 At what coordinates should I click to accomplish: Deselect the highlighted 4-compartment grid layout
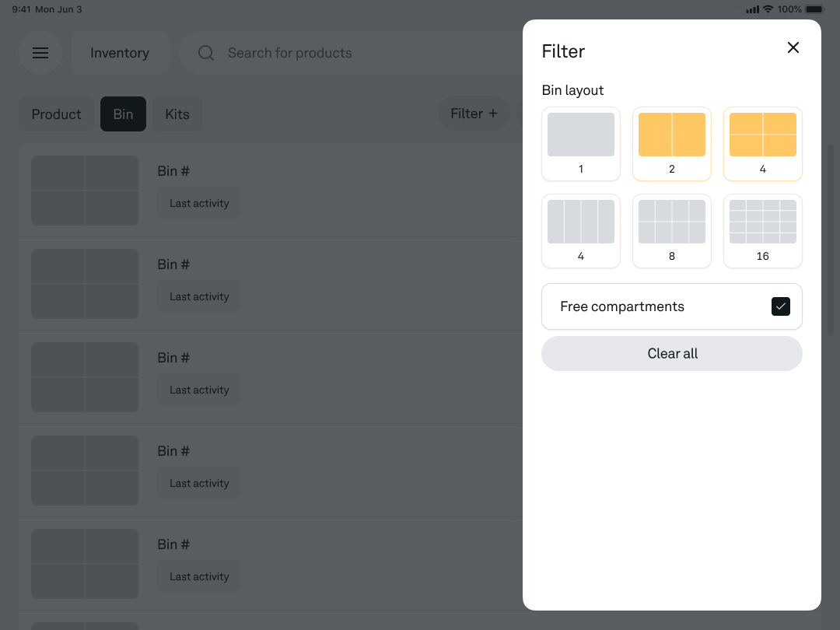pyautogui.click(x=763, y=144)
